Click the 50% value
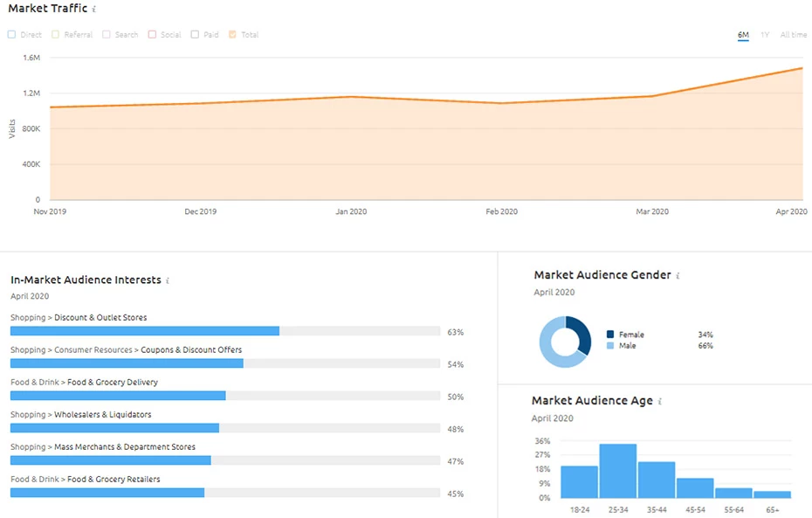The width and height of the screenshot is (812, 518). pyautogui.click(x=456, y=397)
